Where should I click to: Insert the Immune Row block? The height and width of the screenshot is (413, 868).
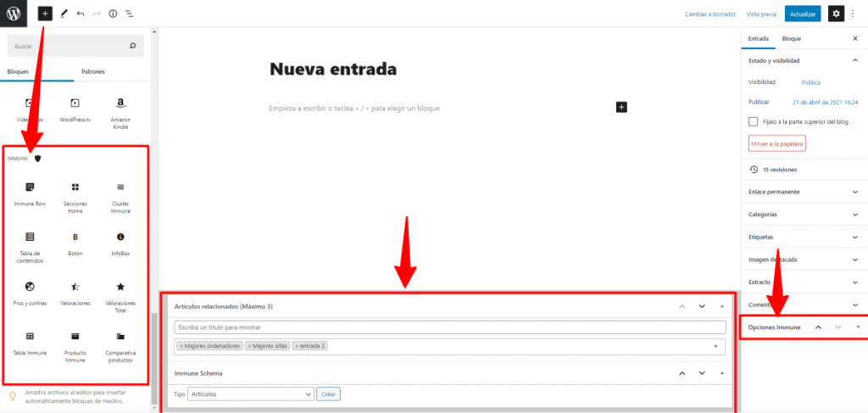point(30,192)
